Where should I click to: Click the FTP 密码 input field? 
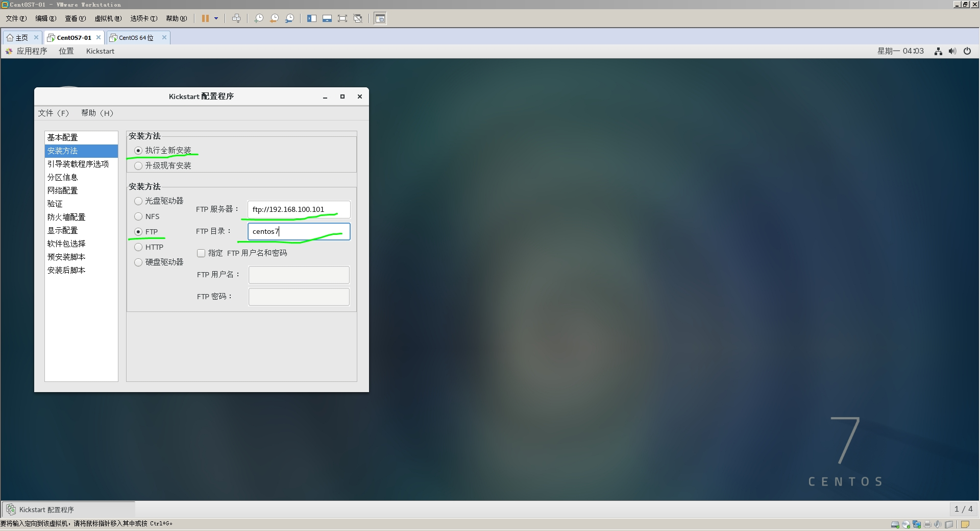click(x=299, y=297)
